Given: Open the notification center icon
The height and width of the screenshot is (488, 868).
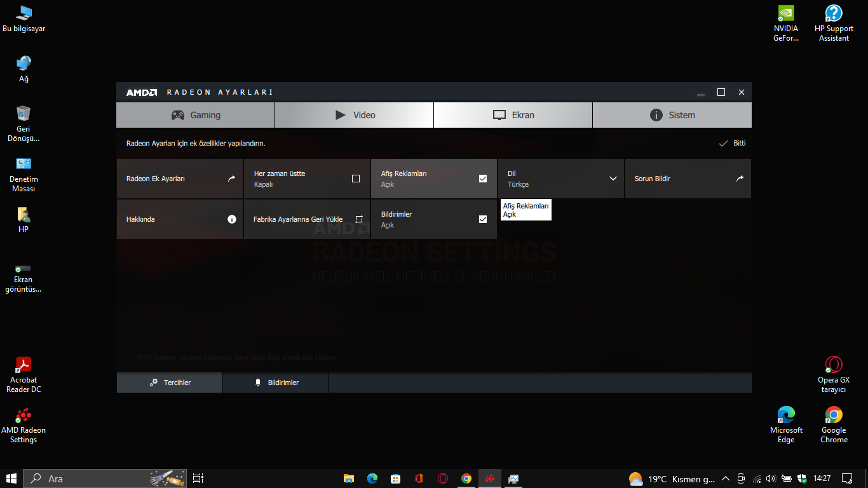Looking at the screenshot, I should tap(847, 478).
